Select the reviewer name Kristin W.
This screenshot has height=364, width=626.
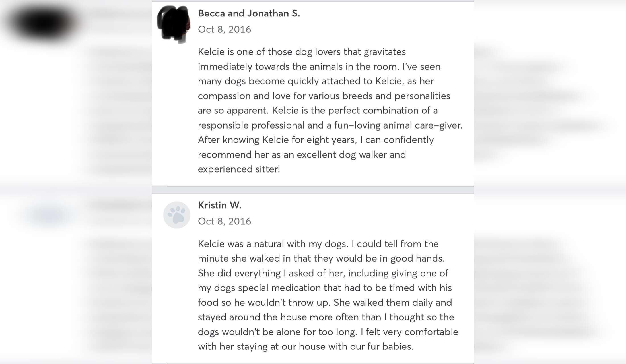(220, 205)
